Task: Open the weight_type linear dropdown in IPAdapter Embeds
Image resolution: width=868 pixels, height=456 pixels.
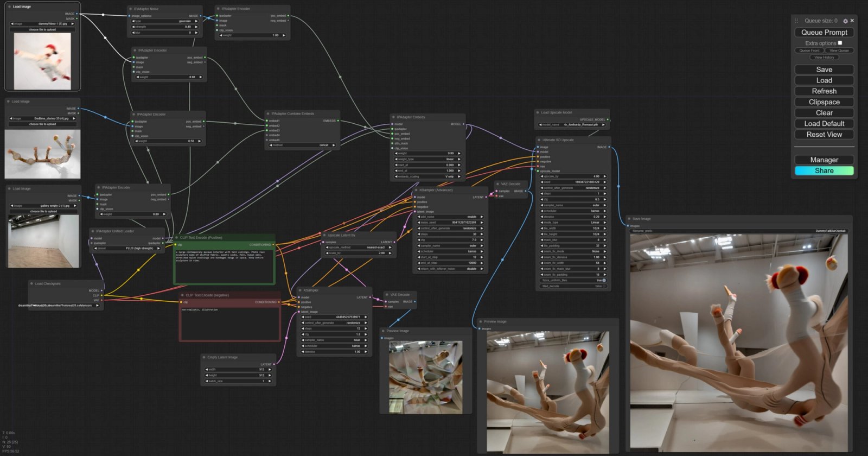Action: pyautogui.click(x=427, y=159)
